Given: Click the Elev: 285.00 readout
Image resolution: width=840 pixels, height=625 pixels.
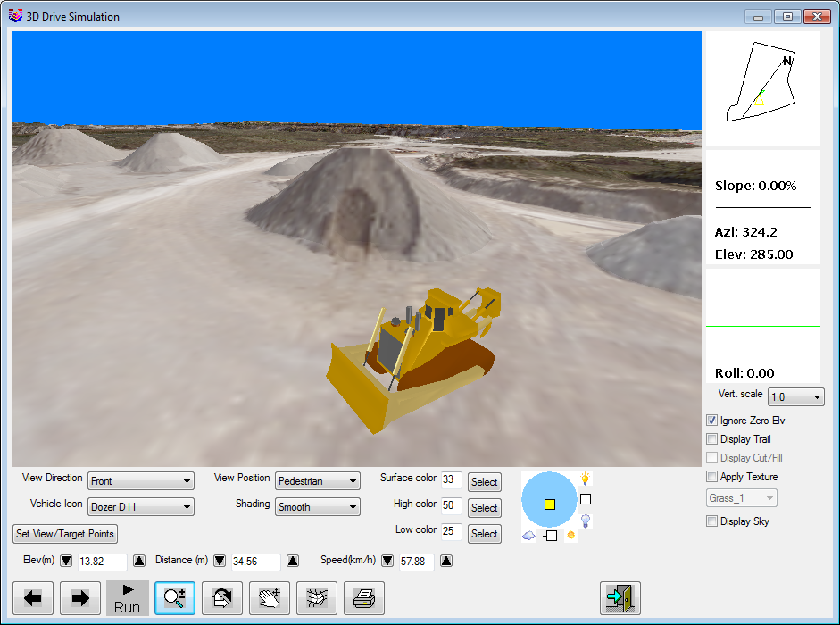Looking at the screenshot, I should tap(753, 254).
